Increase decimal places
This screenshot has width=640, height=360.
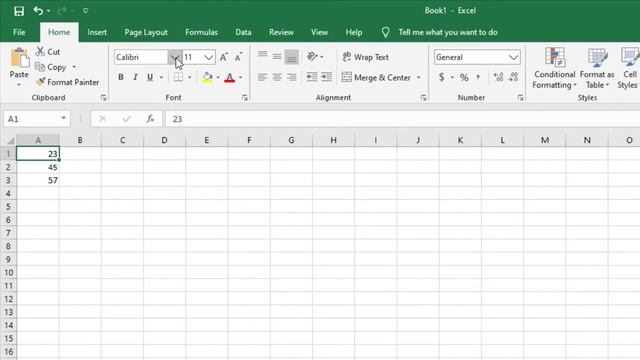click(498, 77)
